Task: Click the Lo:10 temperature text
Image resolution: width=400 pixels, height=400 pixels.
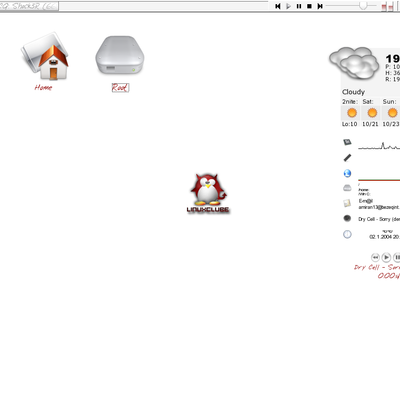Action: [349, 124]
